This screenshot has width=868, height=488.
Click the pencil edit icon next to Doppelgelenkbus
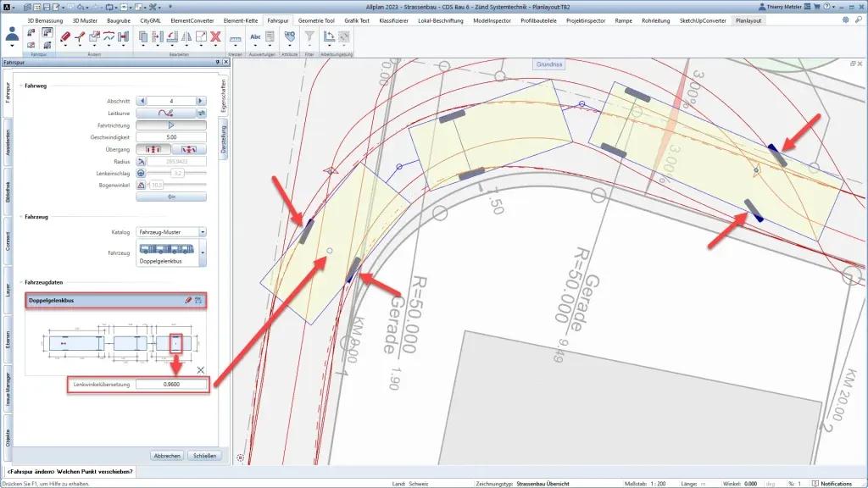point(188,300)
